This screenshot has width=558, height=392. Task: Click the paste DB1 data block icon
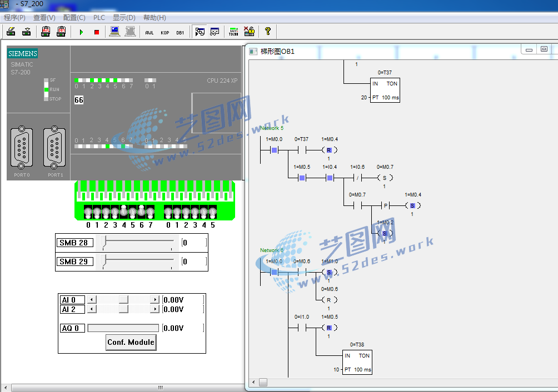(61, 32)
